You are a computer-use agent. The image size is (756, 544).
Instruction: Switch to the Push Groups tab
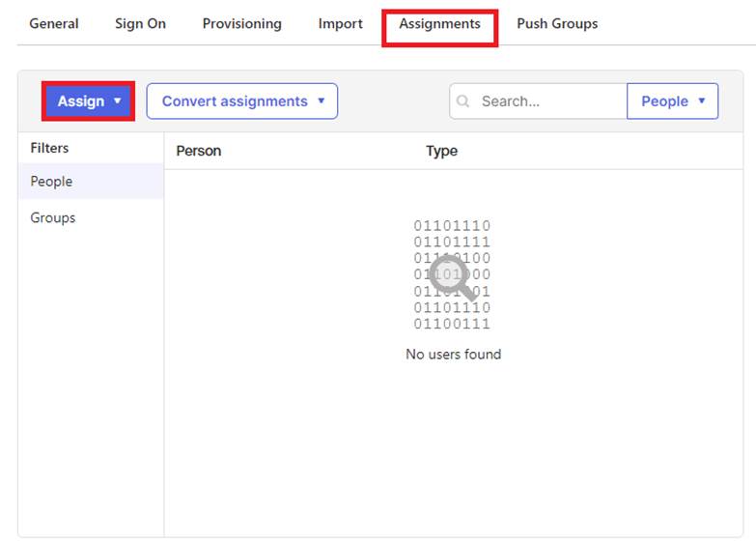pyautogui.click(x=557, y=23)
